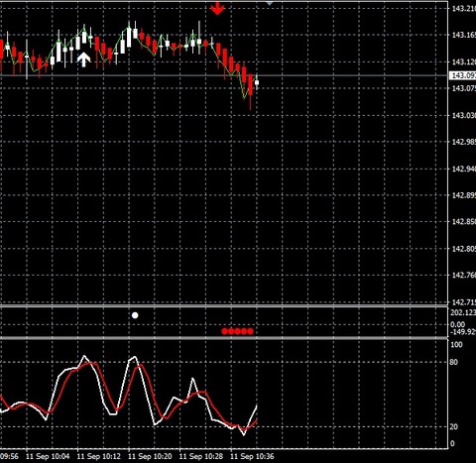Click the time label 11 Sep 10:12
The width and height of the screenshot is (476, 463).
98,456
